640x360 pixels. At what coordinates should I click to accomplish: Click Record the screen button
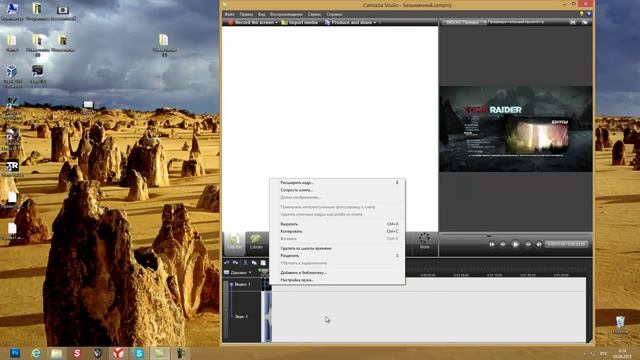251,22
